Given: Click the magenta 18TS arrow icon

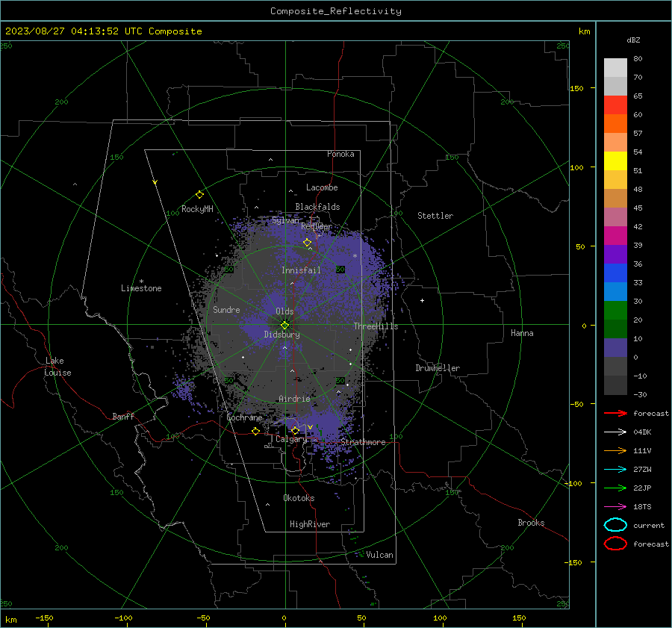Looking at the screenshot, I should tap(615, 507).
